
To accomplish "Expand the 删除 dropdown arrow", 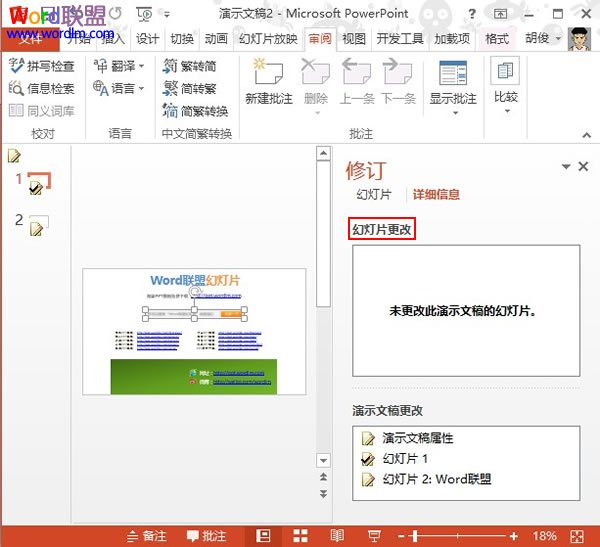I will coord(317,113).
